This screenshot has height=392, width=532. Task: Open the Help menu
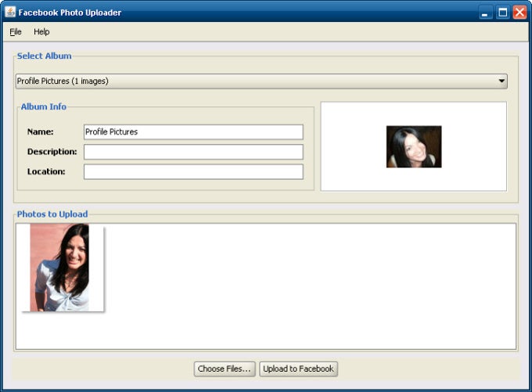(41, 31)
